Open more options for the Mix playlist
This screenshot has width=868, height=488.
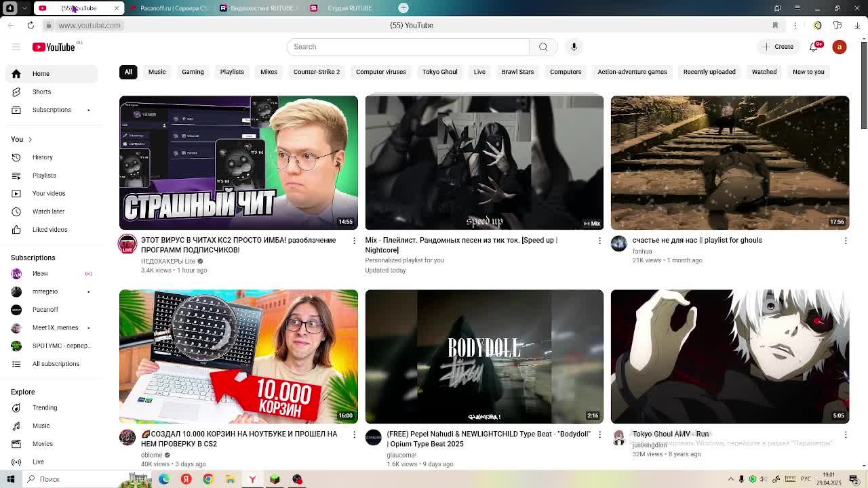tap(599, 241)
